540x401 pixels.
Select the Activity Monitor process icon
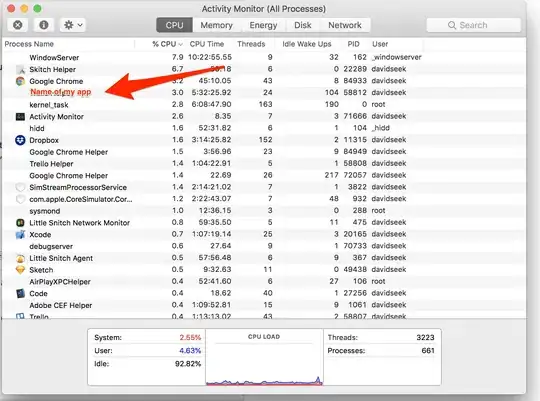click(20, 117)
